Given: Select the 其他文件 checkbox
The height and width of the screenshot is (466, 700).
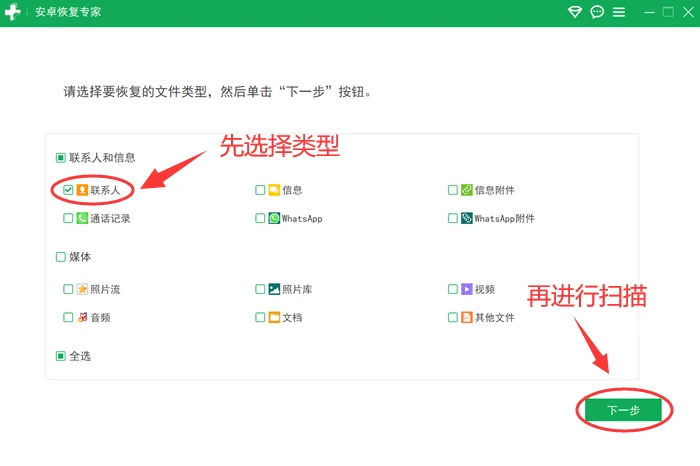Looking at the screenshot, I should tap(453, 317).
